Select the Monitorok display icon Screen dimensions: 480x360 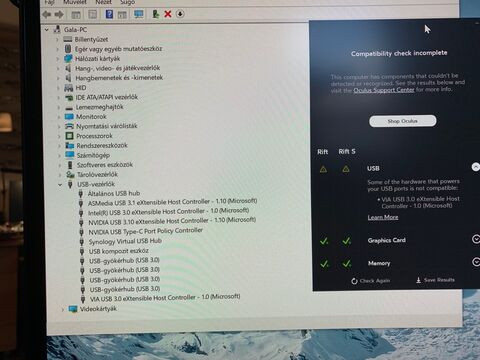coord(69,117)
